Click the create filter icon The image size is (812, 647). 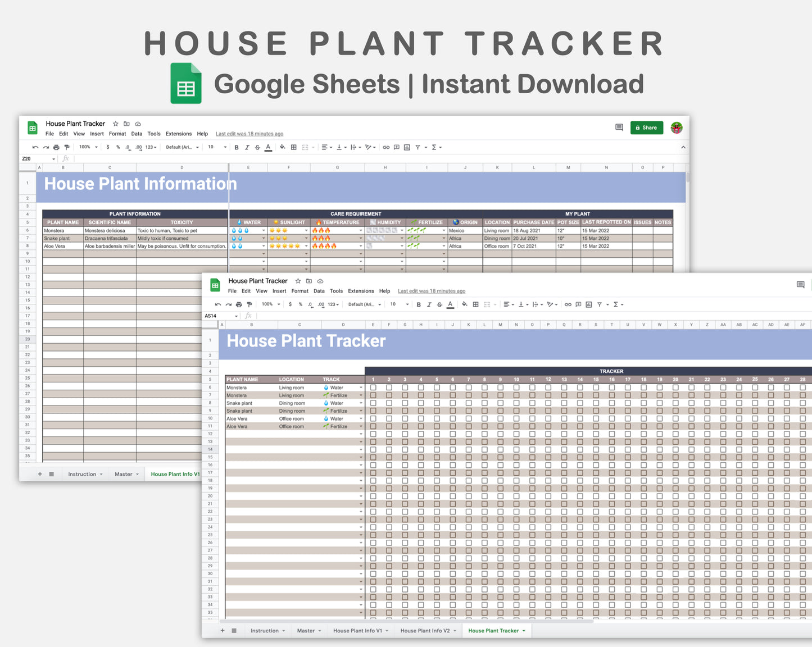click(x=600, y=304)
